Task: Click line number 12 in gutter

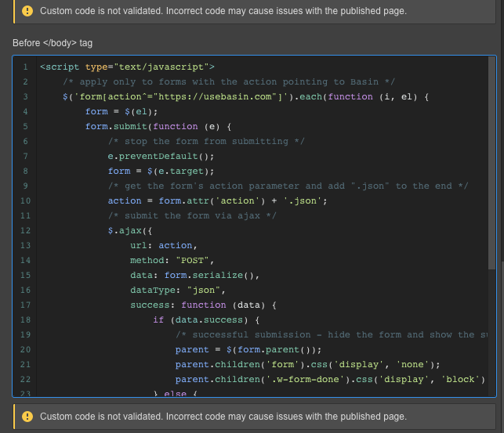Action: [x=25, y=230]
